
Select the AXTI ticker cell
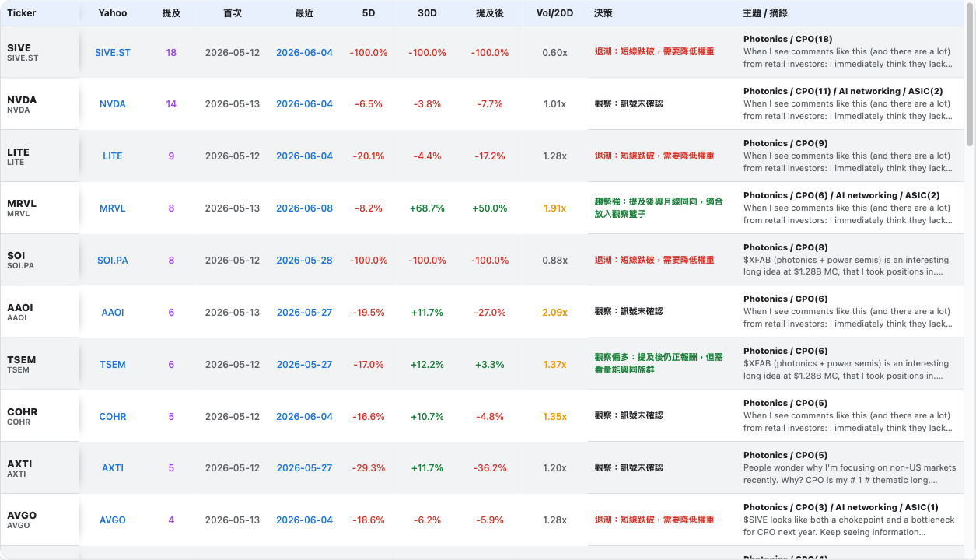40,468
